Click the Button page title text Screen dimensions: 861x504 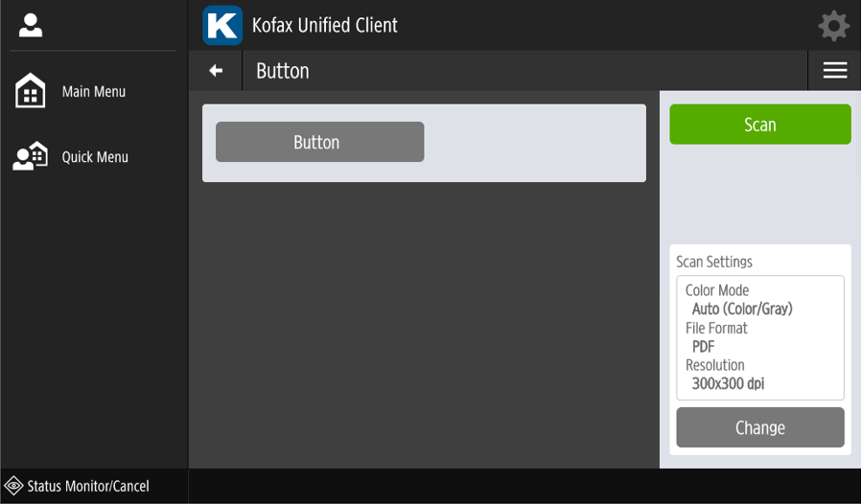point(282,71)
